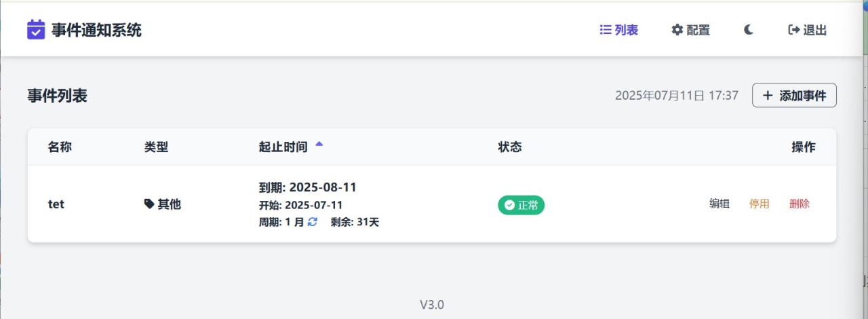
Task: Click the 到期: 2025-08-11 date
Action: [308, 187]
